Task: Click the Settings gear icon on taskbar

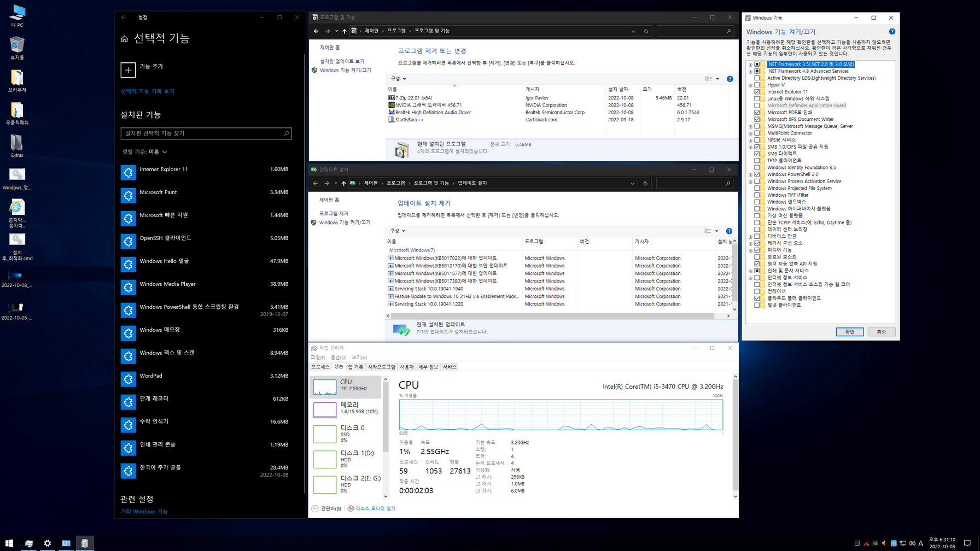Action: pos(48,543)
